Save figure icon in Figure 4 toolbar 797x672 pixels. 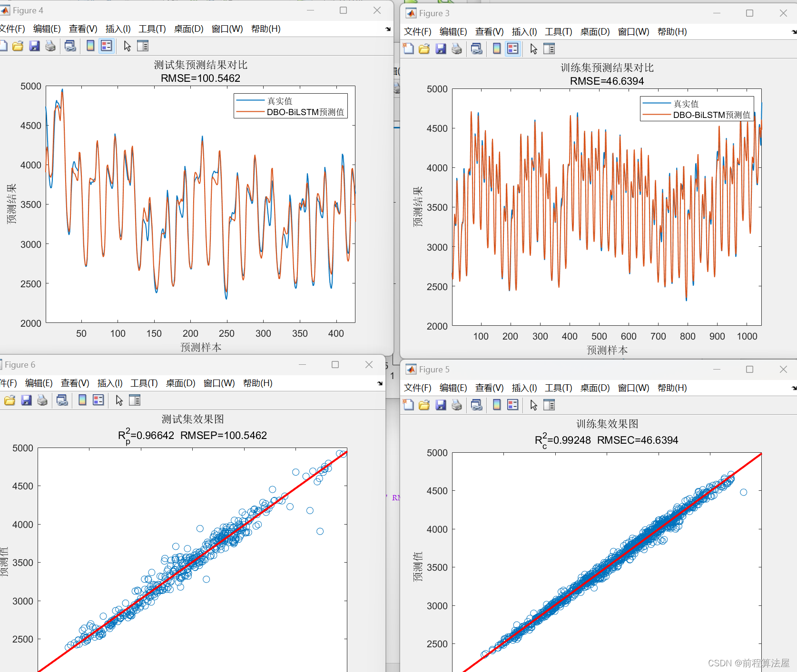click(34, 46)
